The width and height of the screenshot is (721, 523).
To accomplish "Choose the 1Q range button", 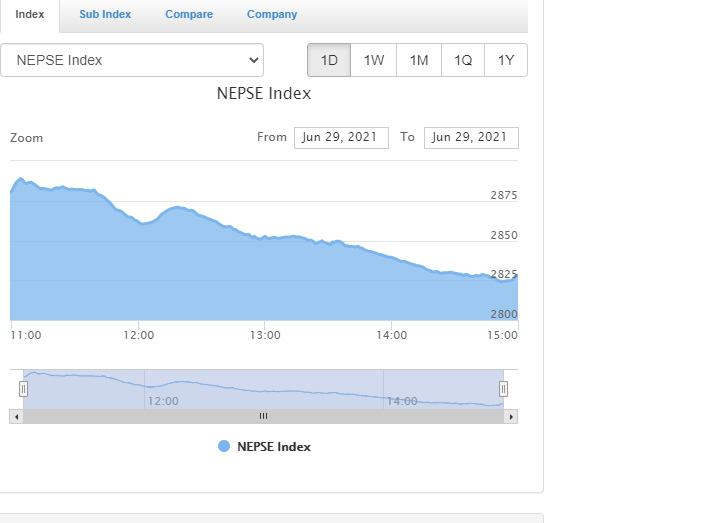I will tap(463, 60).
